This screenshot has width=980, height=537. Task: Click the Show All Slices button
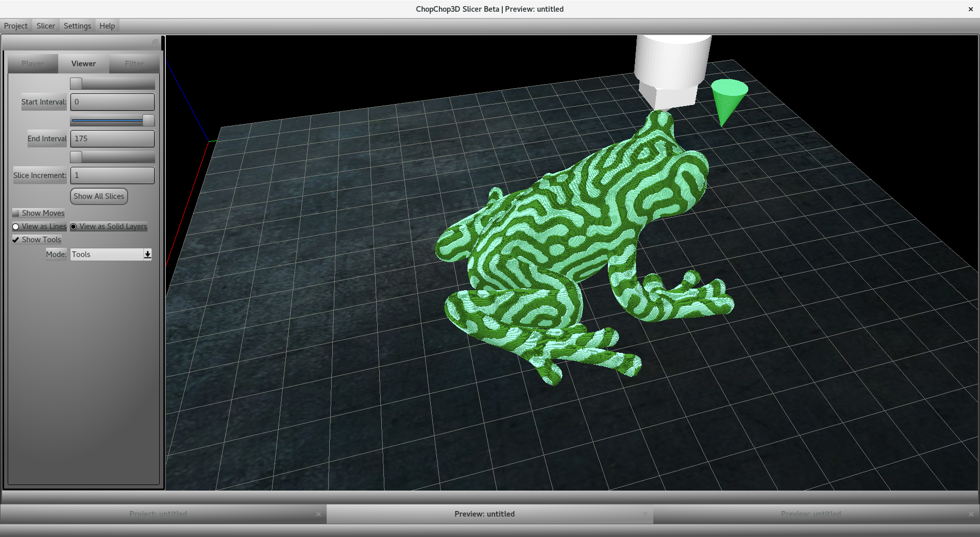coord(99,196)
